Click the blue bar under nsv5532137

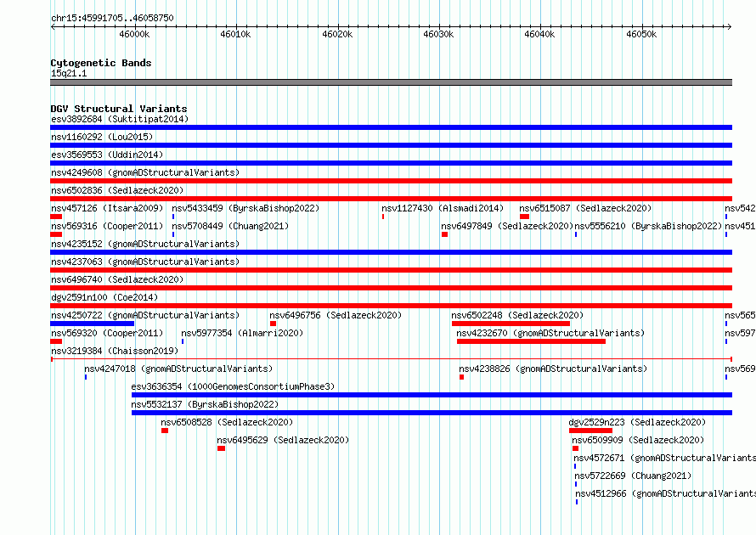432,413
